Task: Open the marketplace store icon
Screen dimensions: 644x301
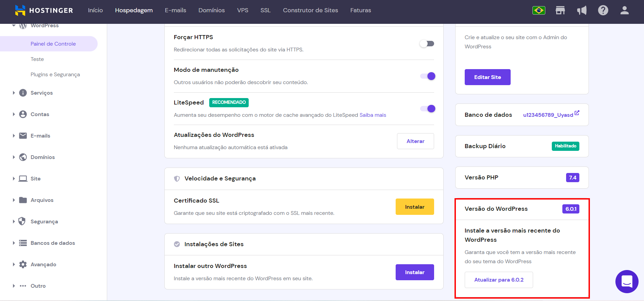Action: (560, 10)
